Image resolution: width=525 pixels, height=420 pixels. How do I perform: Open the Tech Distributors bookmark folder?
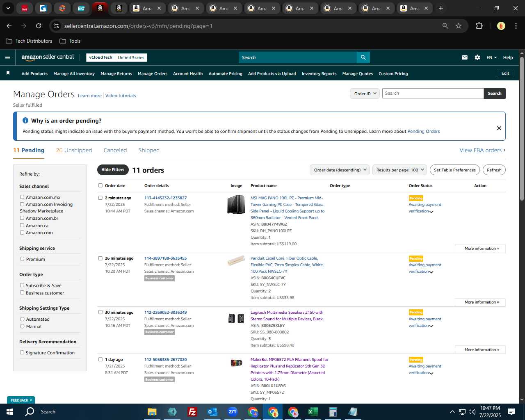click(x=29, y=41)
